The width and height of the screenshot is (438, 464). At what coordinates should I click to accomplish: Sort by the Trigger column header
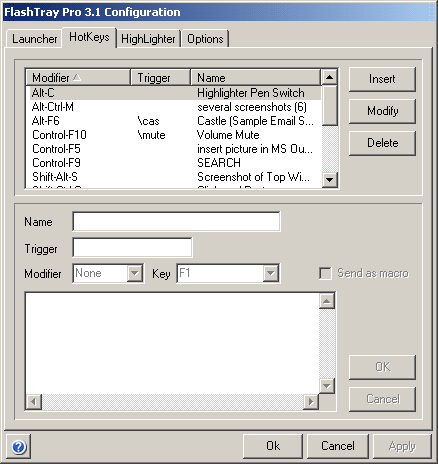tap(160, 78)
